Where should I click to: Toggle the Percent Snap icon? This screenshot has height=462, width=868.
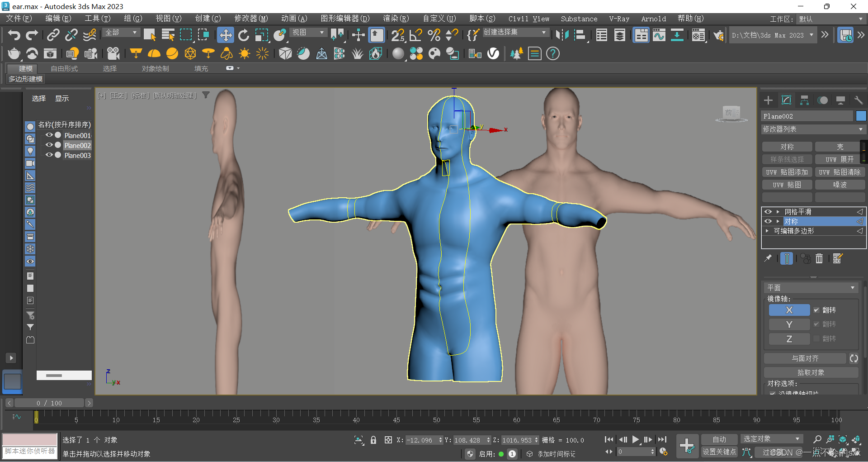pyautogui.click(x=434, y=35)
